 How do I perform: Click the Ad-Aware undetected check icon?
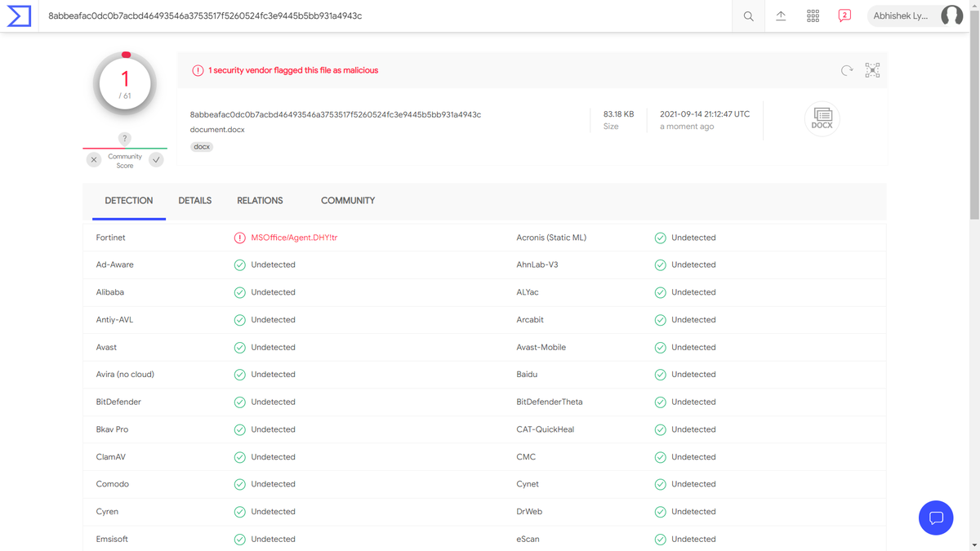pos(240,265)
